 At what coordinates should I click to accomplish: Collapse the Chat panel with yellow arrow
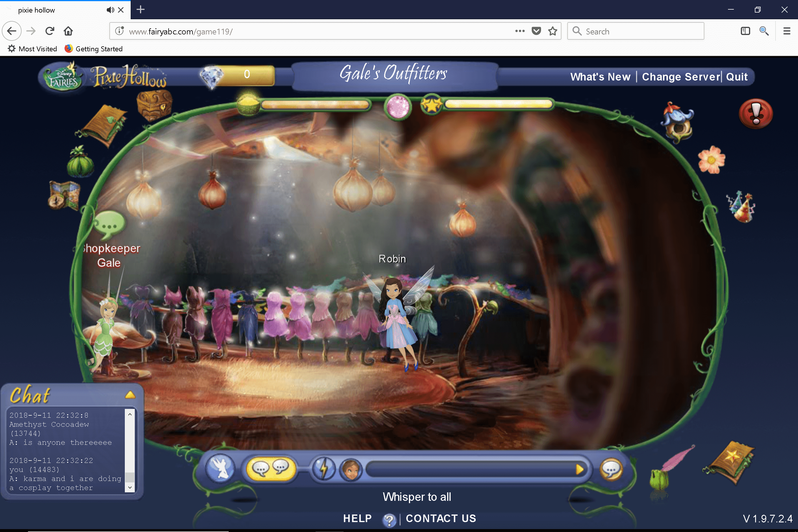[x=130, y=395]
